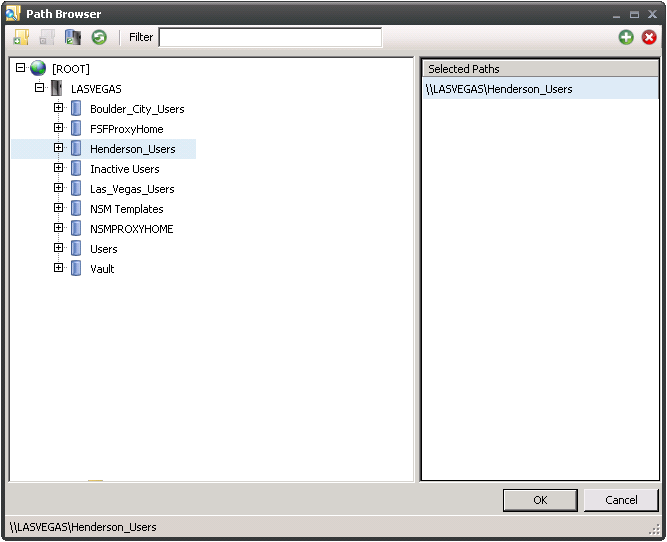Click the OK button
The height and width of the screenshot is (542, 667).
click(x=540, y=500)
